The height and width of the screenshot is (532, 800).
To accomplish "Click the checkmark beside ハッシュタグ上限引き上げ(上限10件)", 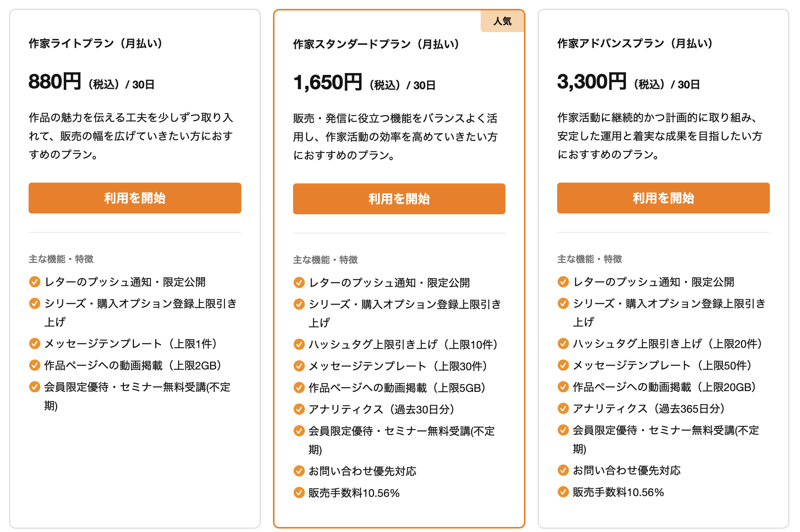I will 299,344.
